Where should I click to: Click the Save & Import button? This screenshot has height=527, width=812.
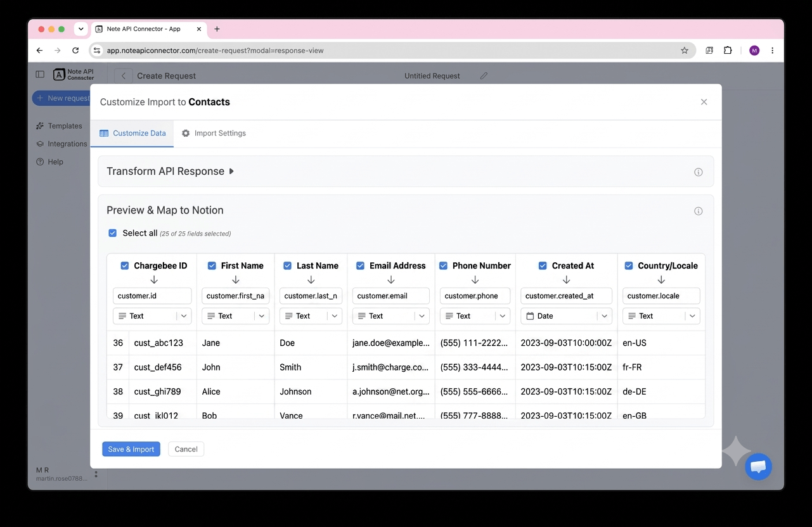coord(131,449)
